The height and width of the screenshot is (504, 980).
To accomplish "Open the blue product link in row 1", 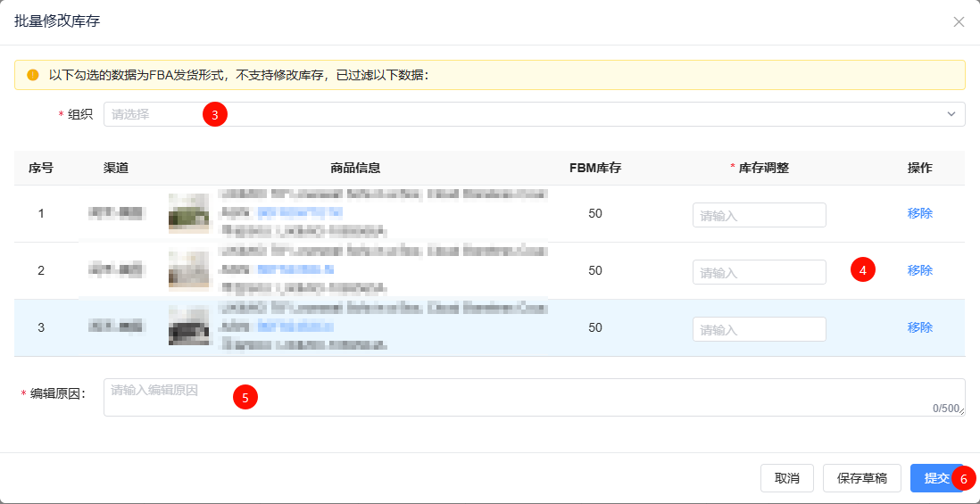I will (x=299, y=212).
